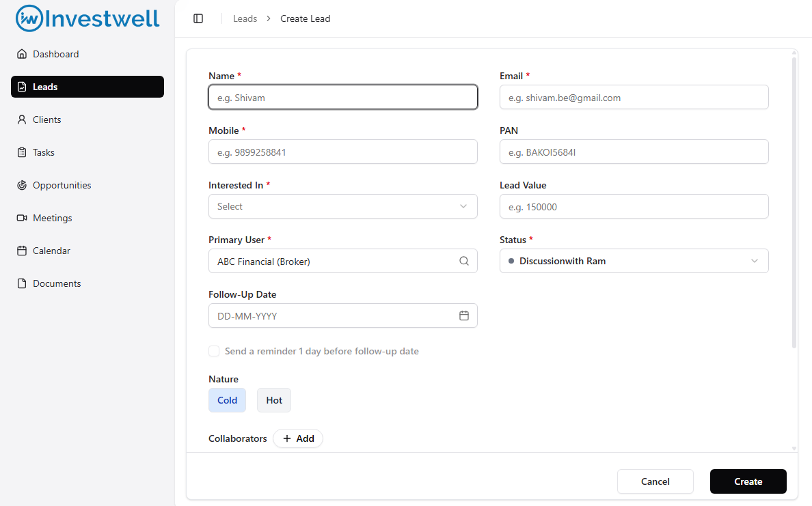Click the Leads breadcrumb link

point(245,18)
